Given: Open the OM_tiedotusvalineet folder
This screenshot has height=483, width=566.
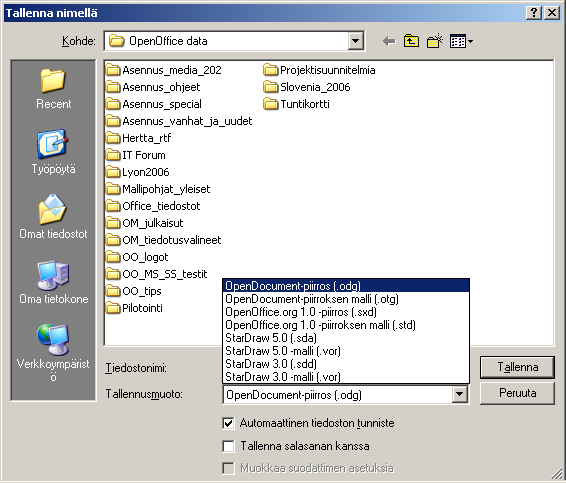Looking at the screenshot, I should (164, 240).
